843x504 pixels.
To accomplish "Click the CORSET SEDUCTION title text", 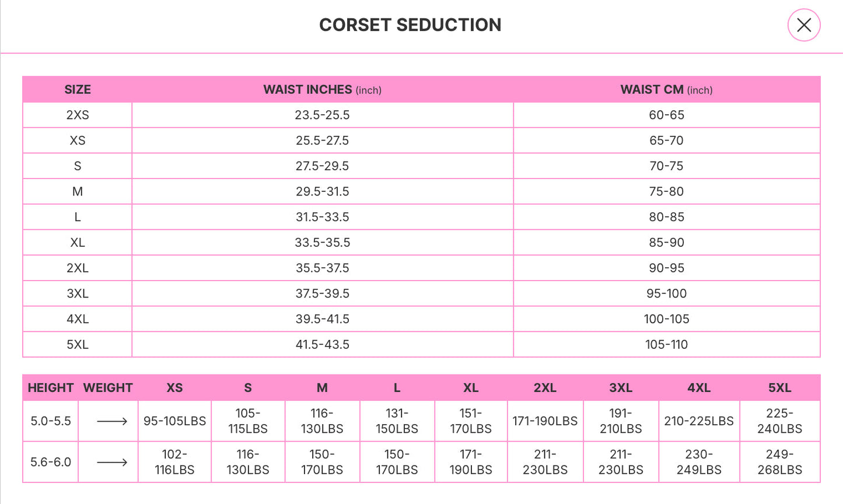I will coord(410,25).
